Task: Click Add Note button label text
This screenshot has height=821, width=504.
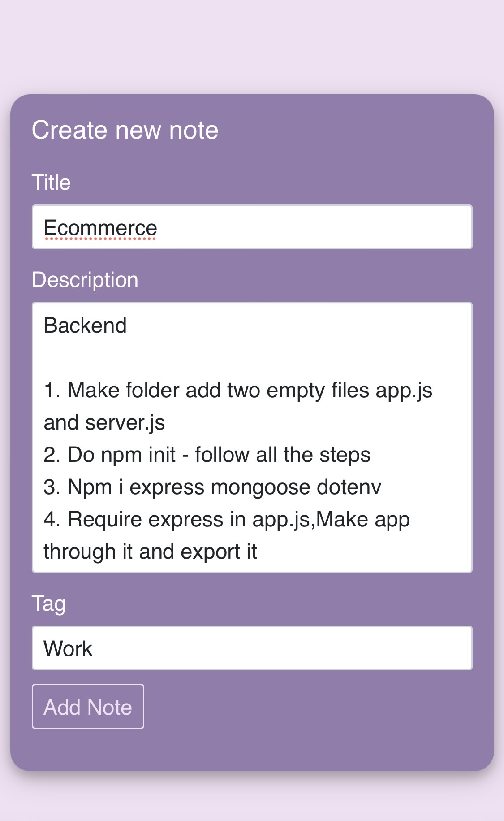Action: (87, 706)
